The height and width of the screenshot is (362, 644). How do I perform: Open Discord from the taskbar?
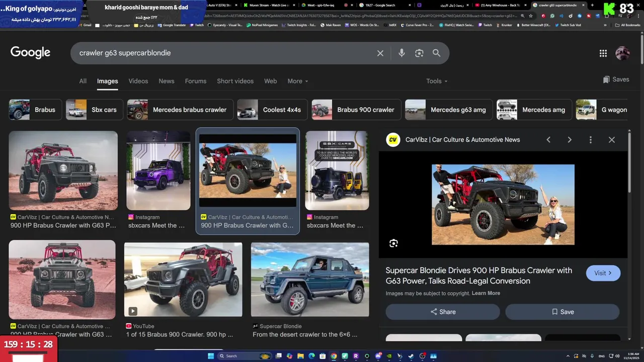[x=378, y=356]
